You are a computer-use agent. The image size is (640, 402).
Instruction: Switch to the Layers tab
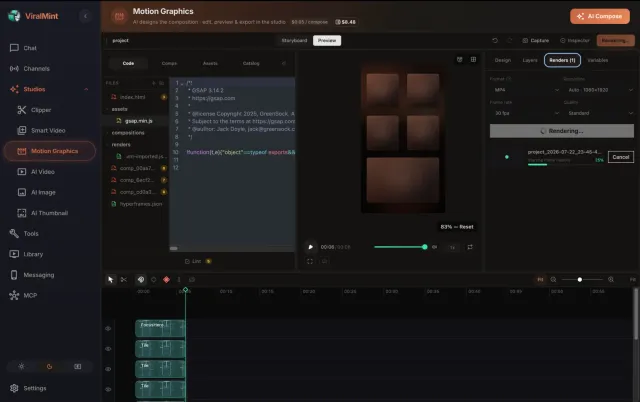click(x=530, y=60)
